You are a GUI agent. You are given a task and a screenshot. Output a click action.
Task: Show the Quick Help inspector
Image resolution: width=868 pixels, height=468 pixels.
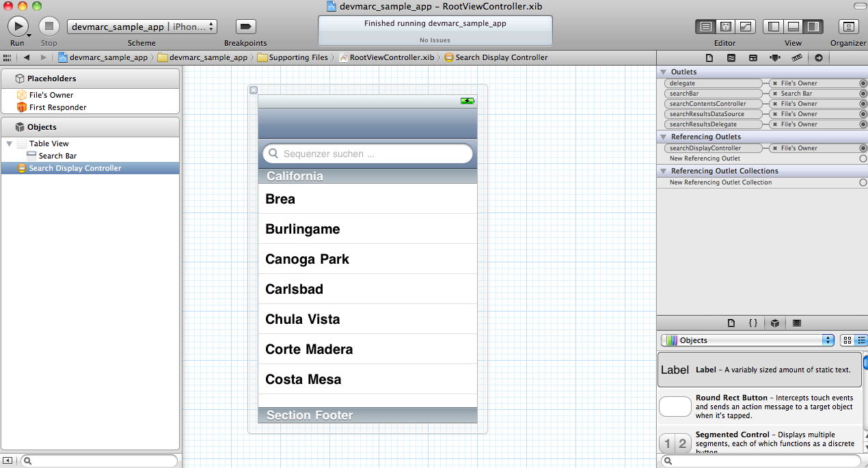(731, 57)
